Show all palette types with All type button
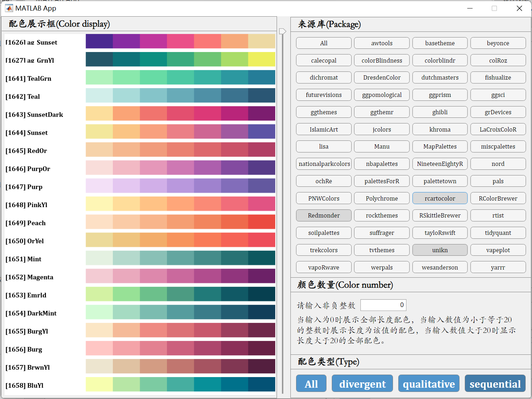Image resolution: width=532 pixels, height=399 pixels. 311,383
